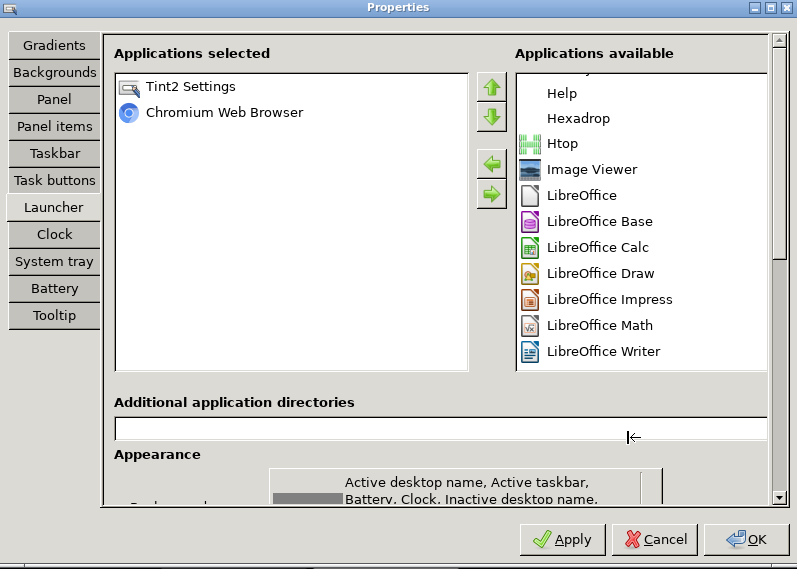Select LibreOffice Base entry text
The image size is (797, 569).
(600, 222)
